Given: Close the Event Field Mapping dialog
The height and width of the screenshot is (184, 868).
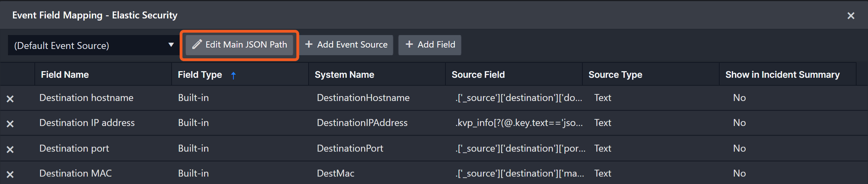Looking at the screenshot, I should coord(851,16).
